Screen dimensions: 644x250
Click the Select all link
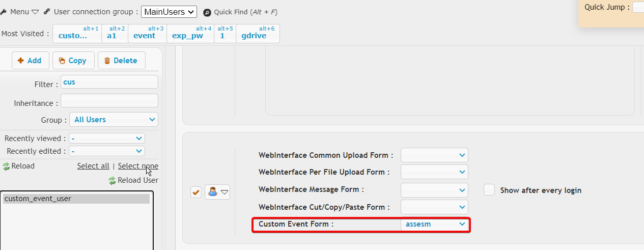click(93, 166)
